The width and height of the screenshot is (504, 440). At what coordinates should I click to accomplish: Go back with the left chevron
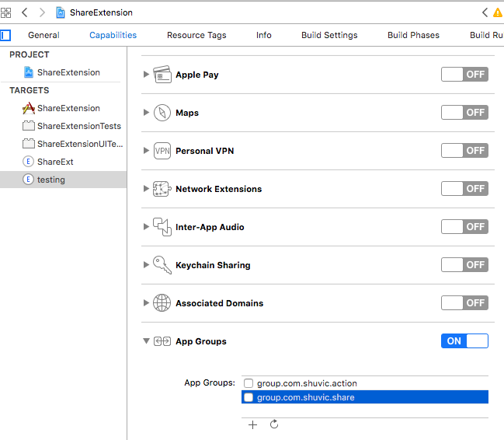click(25, 12)
